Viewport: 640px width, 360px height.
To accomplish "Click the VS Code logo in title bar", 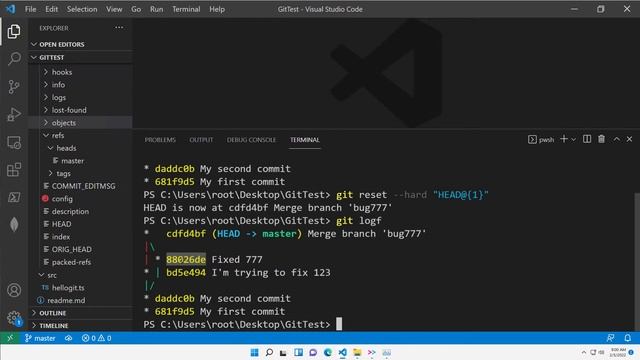I will (11, 9).
